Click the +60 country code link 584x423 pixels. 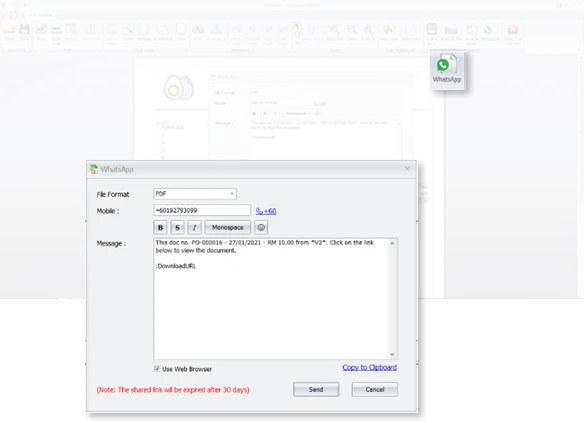(x=266, y=211)
